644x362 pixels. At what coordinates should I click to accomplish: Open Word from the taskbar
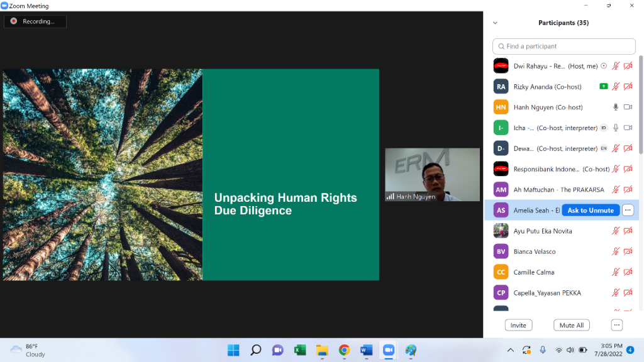pyautogui.click(x=367, y=350)
